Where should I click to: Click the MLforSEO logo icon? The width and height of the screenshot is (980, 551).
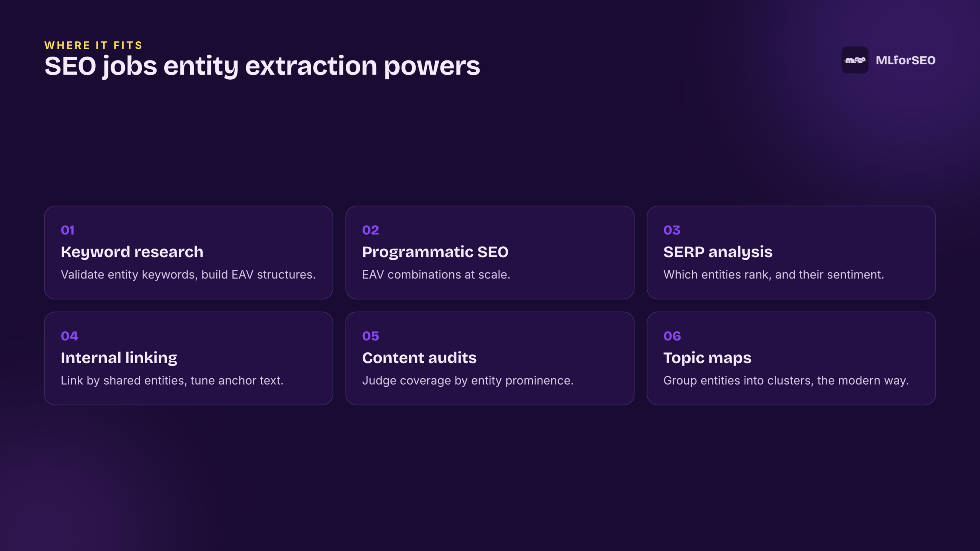pos(854,60)
